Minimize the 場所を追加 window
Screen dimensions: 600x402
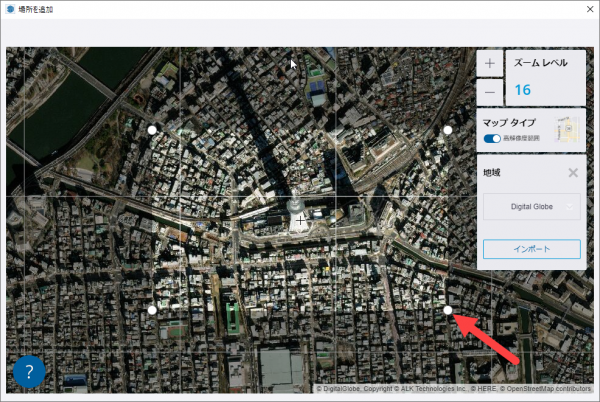click(485, 8)
